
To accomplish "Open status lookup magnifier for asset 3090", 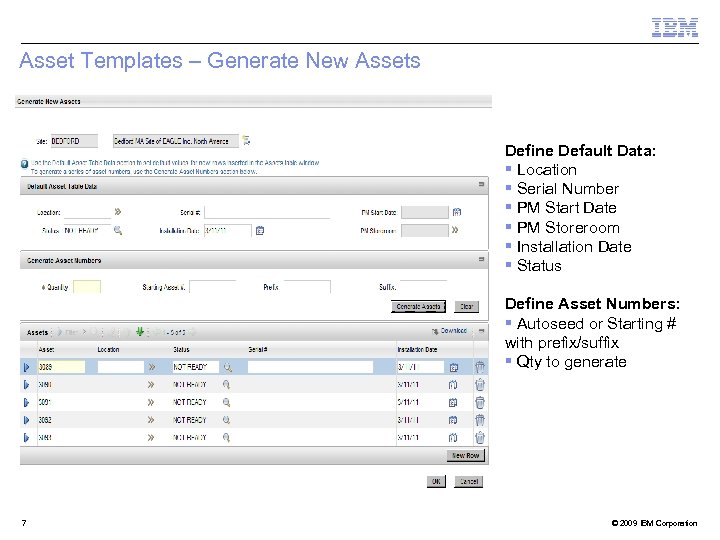I will pos(226,385).
